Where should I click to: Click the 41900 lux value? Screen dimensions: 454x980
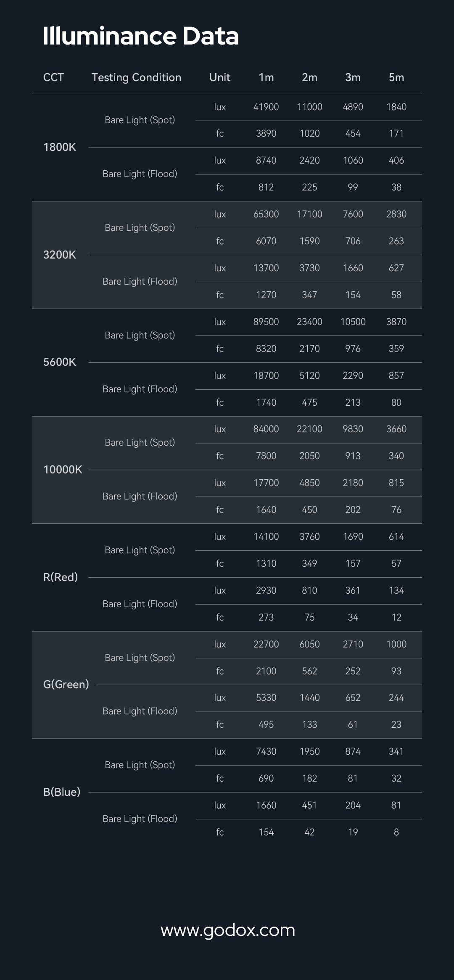click(x=266, y=107)
